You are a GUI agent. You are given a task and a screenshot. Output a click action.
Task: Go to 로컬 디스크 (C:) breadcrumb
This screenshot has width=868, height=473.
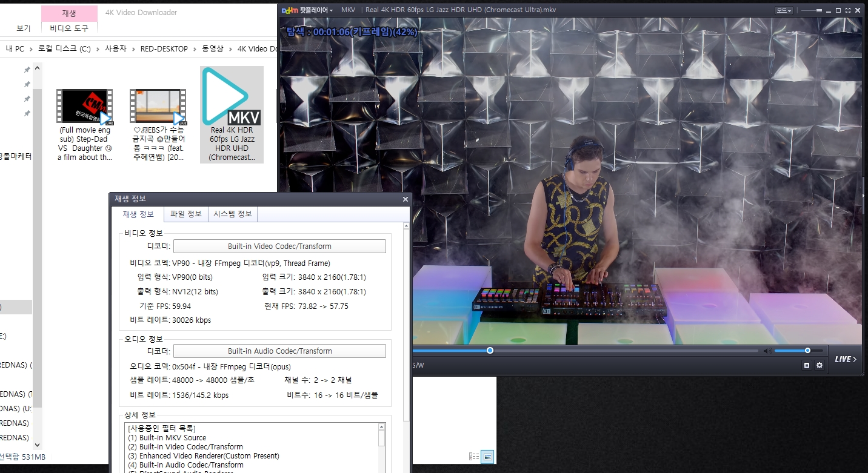(x=64, y=49)
